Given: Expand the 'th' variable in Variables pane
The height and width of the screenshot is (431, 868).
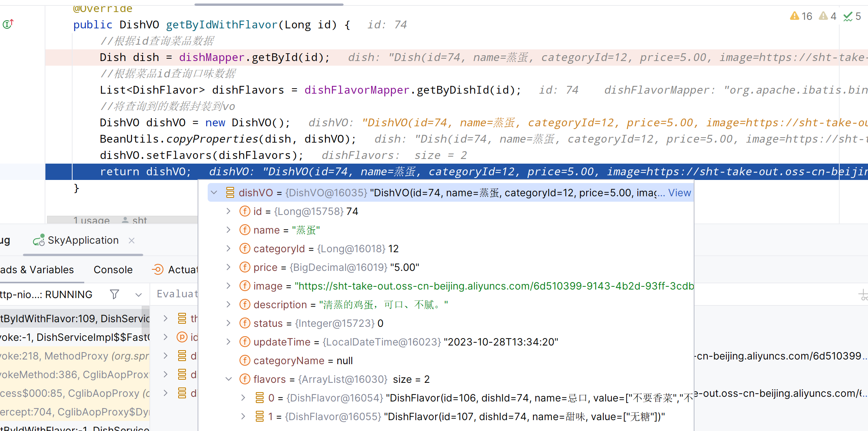Looking at the screenshot, I should [165, 318].
